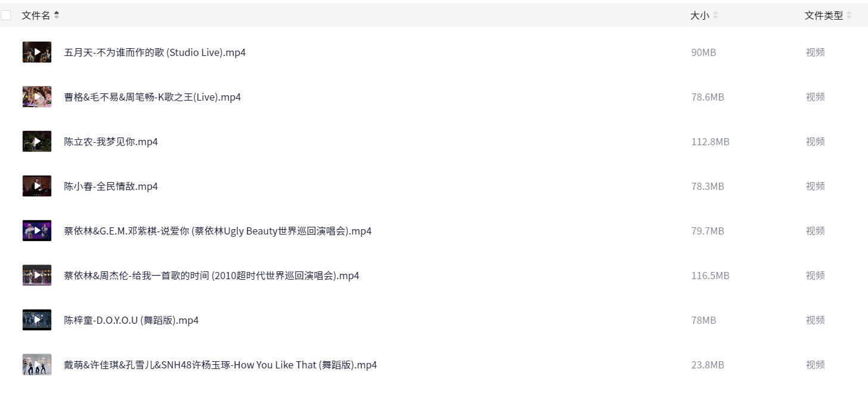Open 陈梓童-D.O.Y.O.U (舞蹈版).mp4 file name
The height and width of the screenshot is (394, 868).
(x=131, y=320)
